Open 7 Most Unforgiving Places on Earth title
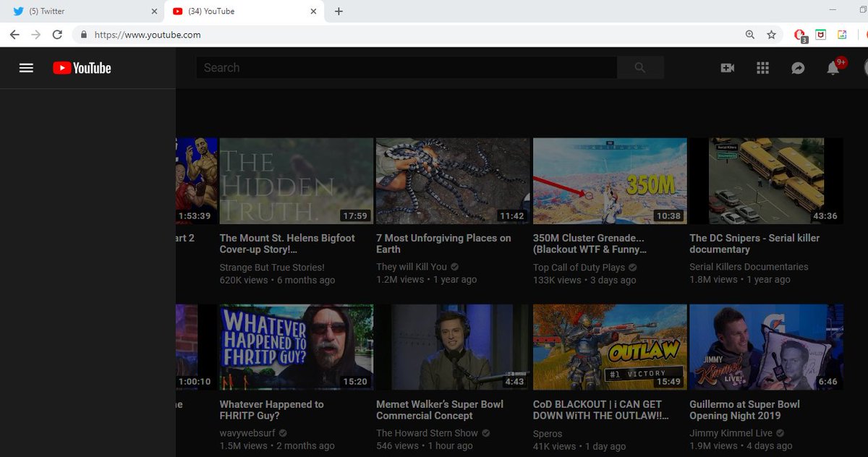 click(443, 243)
